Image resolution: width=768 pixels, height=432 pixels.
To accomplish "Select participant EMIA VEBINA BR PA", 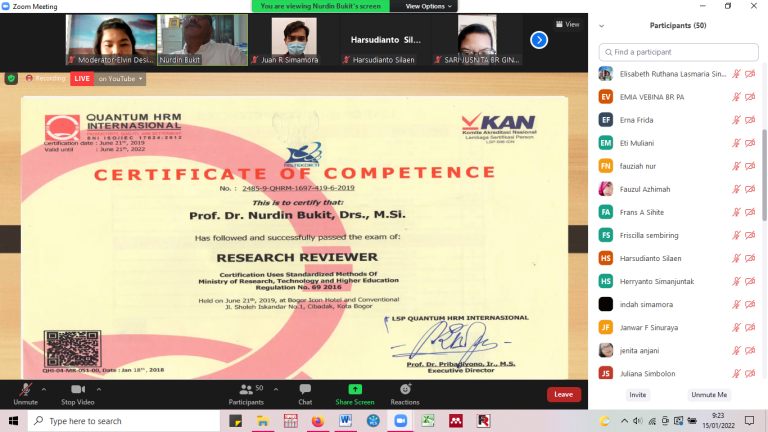I will (x=678, y=97).
